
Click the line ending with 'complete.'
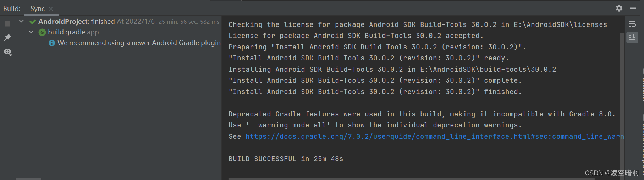tap(375, 80)
